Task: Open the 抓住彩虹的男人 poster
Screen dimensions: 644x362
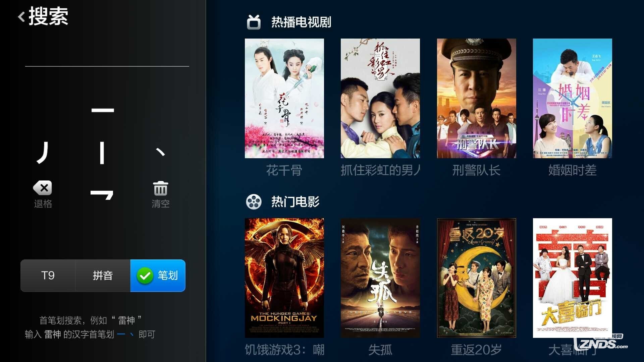Action: click(x=380, y=98)
